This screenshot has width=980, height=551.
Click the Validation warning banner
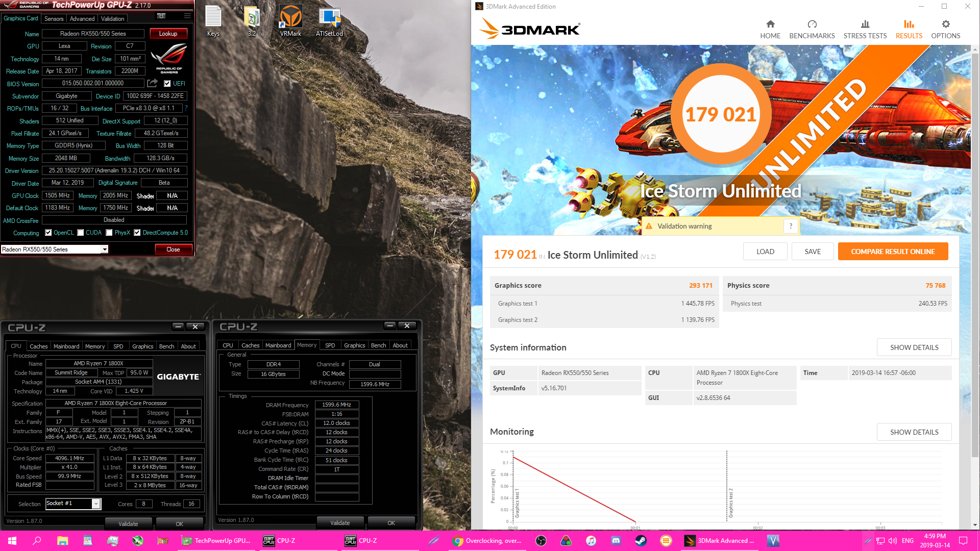720,226
